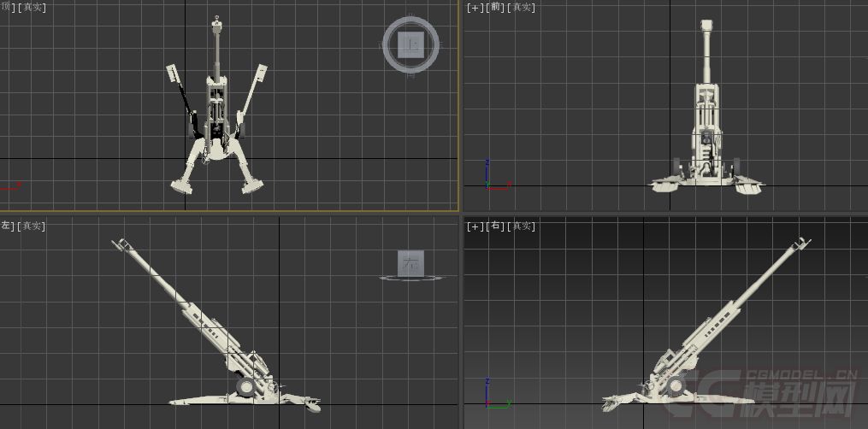Open the [右] view label menu

(496, 226)
